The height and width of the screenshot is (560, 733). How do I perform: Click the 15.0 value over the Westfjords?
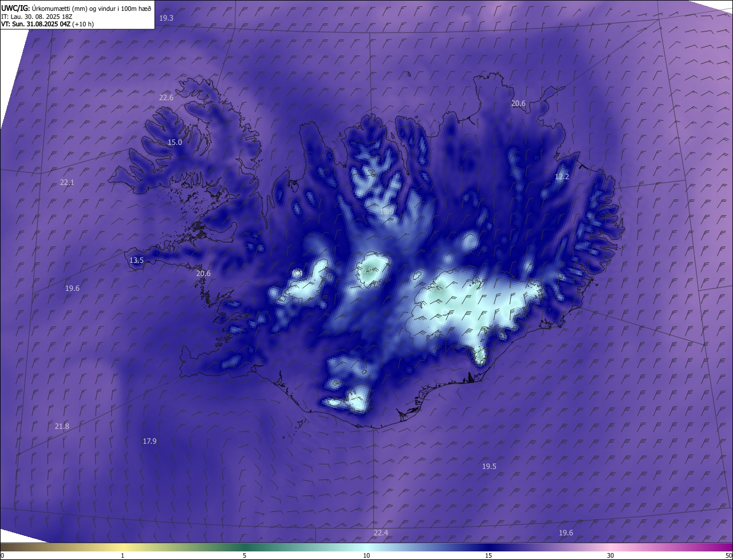(x=175, y=143)
